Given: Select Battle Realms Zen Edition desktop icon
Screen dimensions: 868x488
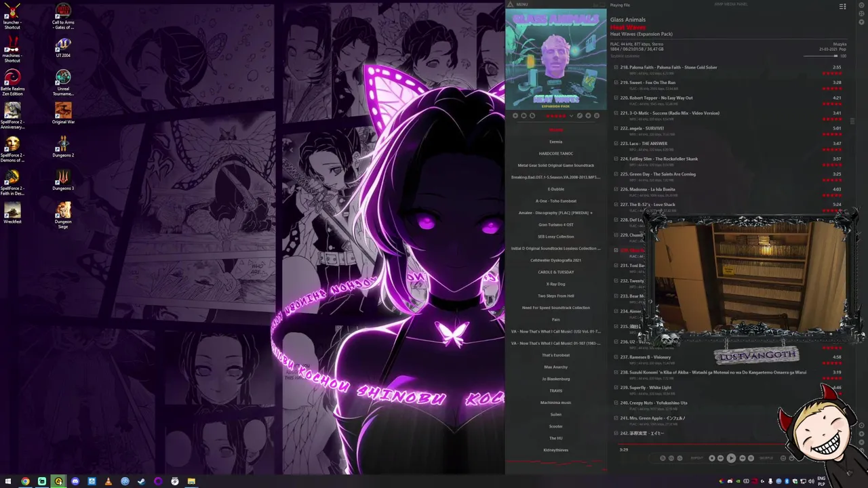Looking at the screenshot, I should pos(12,83).
